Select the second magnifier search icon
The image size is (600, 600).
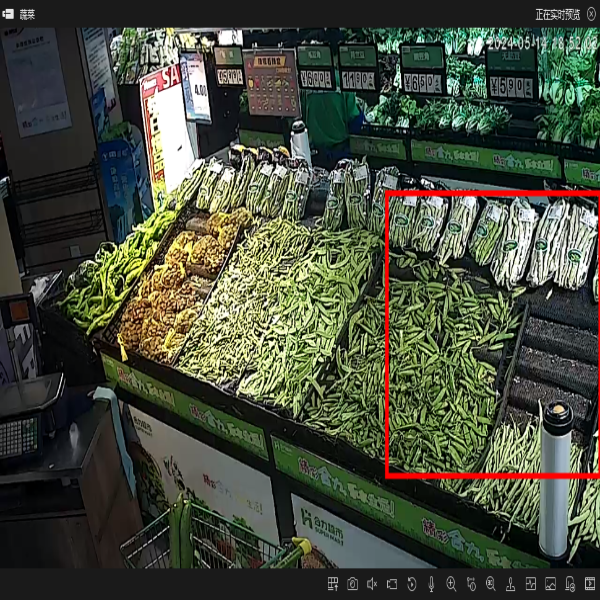[490, 584]
